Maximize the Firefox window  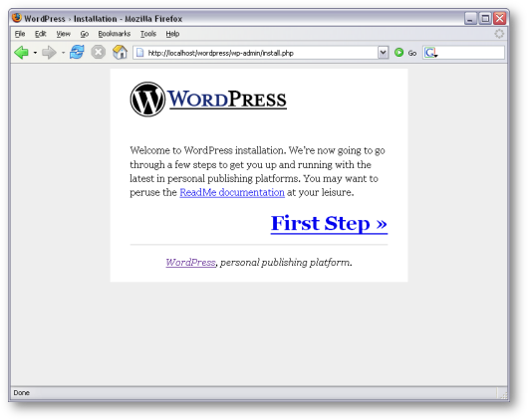485,18
